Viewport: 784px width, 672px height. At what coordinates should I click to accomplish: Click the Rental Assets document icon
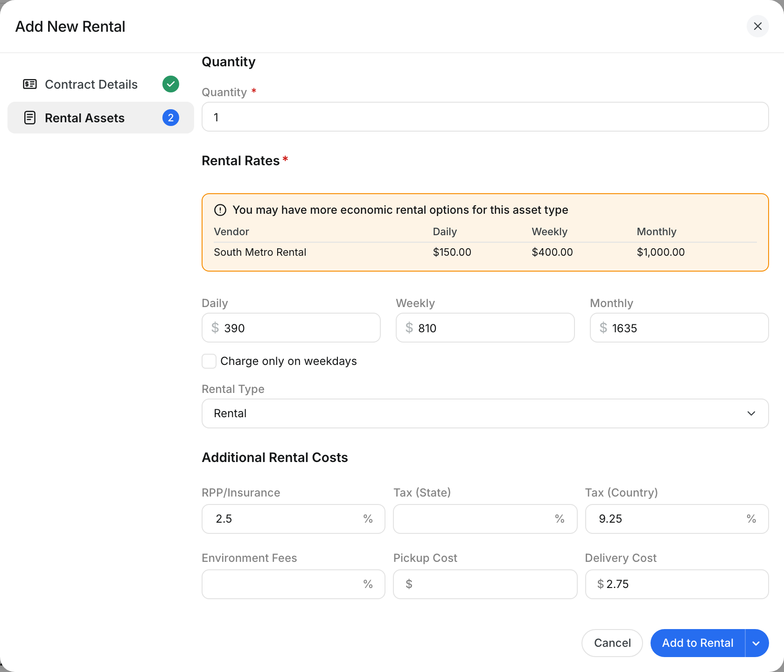pos(30,118)
